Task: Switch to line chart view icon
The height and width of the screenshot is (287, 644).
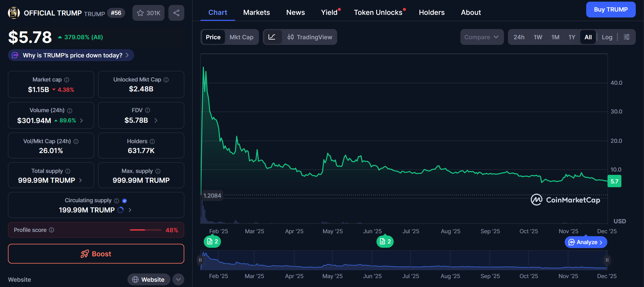Action: pyautogui.click(x=272, y=37)
